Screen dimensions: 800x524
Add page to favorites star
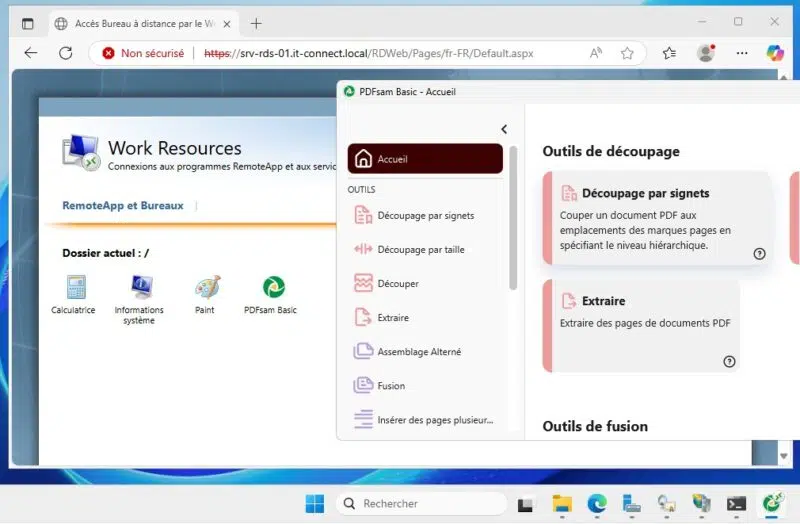pos(627,53)
